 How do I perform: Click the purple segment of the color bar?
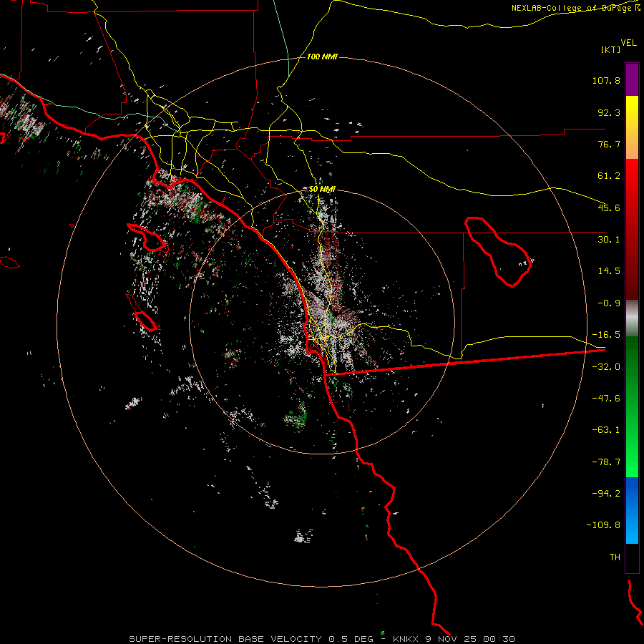pyautogui.click(x=632, y=79)
